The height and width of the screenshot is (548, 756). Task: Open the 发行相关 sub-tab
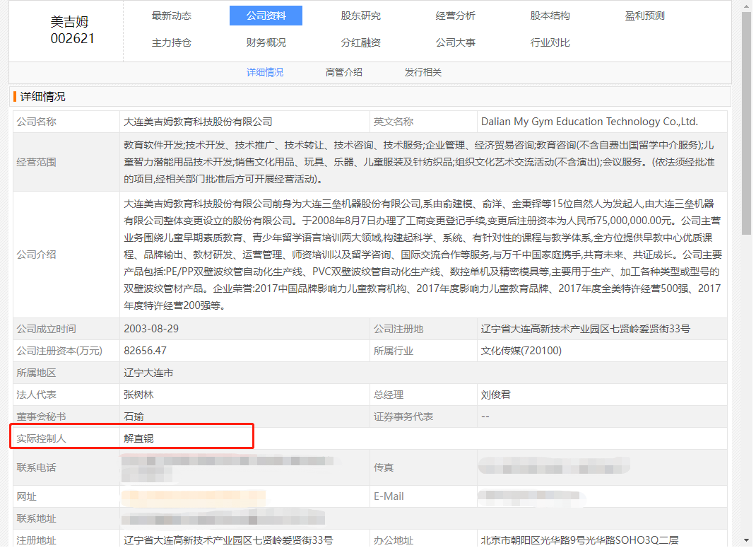(423, 72)
